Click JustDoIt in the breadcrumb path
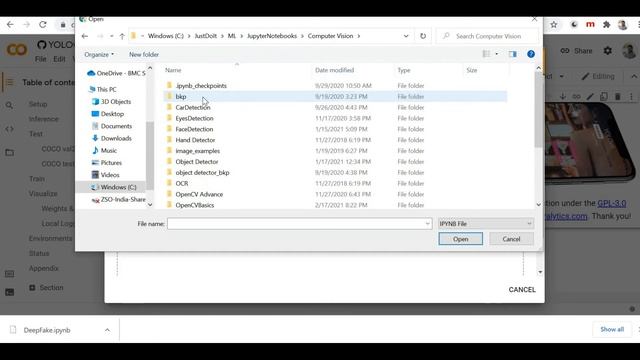This screenshot has height=360, width=640. (x=205, y=36)
